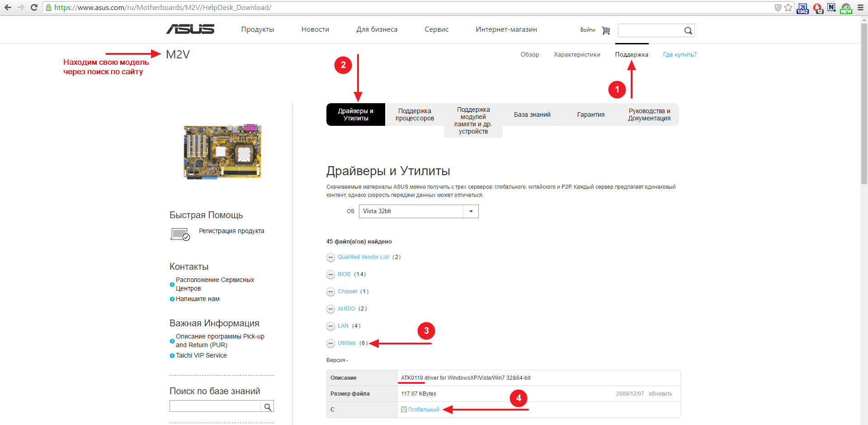The width and height of the screenshot is (868, 425).
Task: Click the browser back arrow
Action: pyautogui.click(x=8, y=7)
